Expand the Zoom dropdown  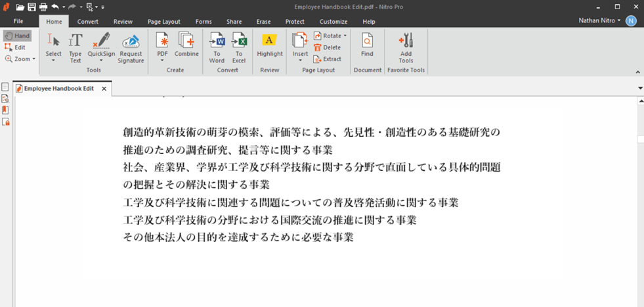(x=20, y=59)
